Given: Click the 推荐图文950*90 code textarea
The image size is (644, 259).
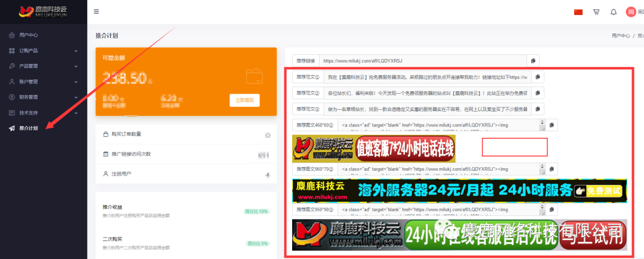Looking at the screenshot, I should [442, 209].
